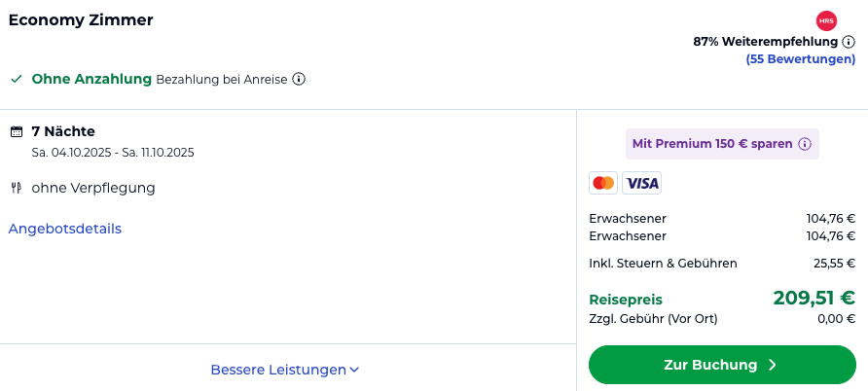Click the travel dates Sa. 04.10.2025 - Sa. 11.10.2025
Image resolution: width=868 pixels, height=391 pixels.
pyautogui.click(x=113, y=152)
